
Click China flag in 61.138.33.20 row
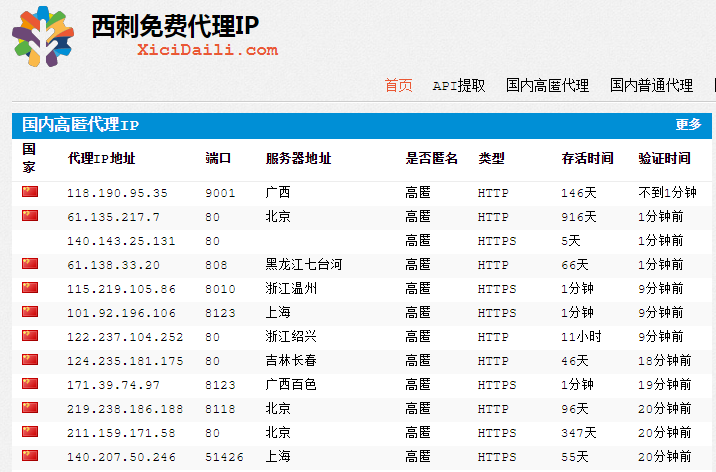(30, 263)
